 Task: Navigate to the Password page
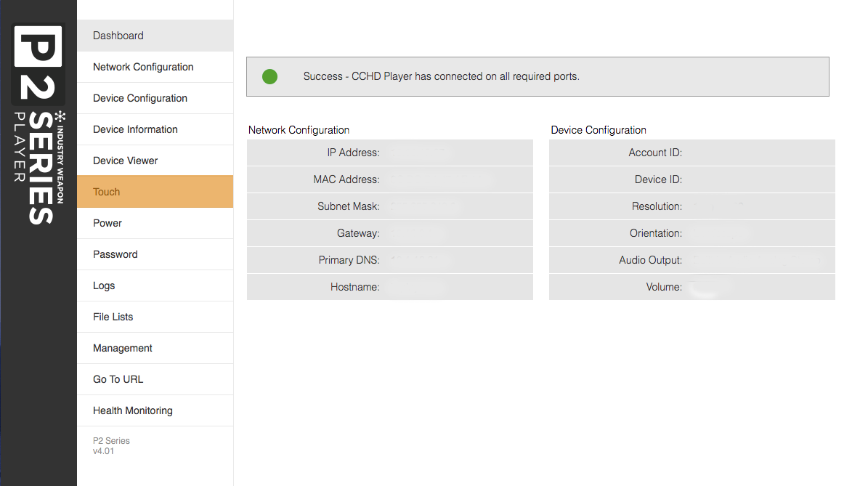click(155, 255)
